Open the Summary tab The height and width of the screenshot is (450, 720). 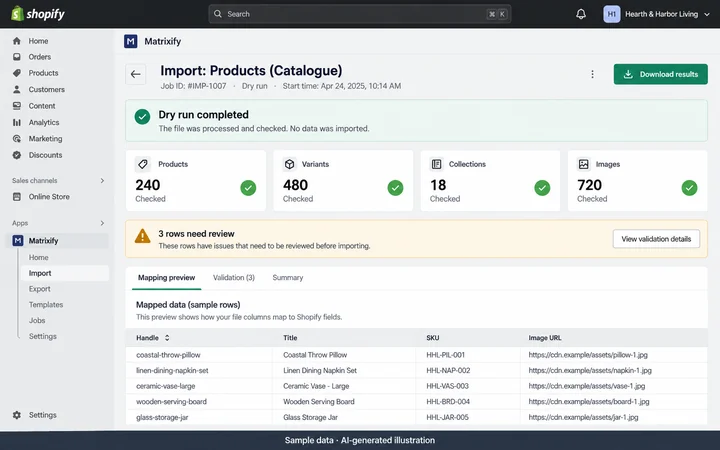(x=287, y=278)
